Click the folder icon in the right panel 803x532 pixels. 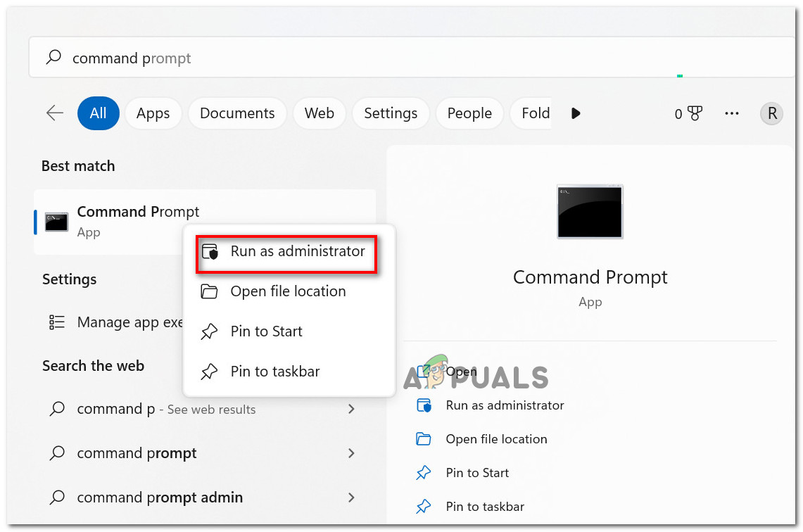pyautogui.click(x=424, y=439)
